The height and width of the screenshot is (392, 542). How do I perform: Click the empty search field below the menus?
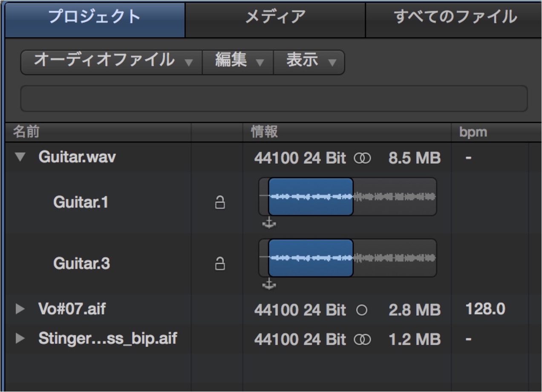[x=274, y=98]
